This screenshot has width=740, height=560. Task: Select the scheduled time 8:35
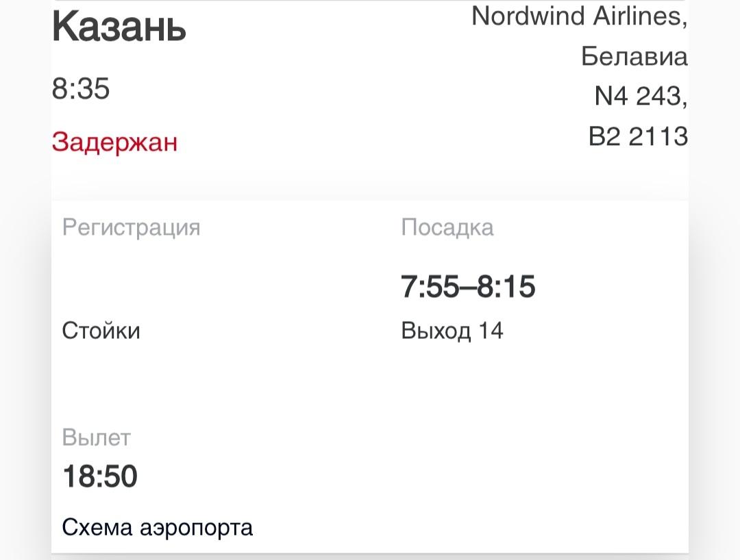[81, 89]
